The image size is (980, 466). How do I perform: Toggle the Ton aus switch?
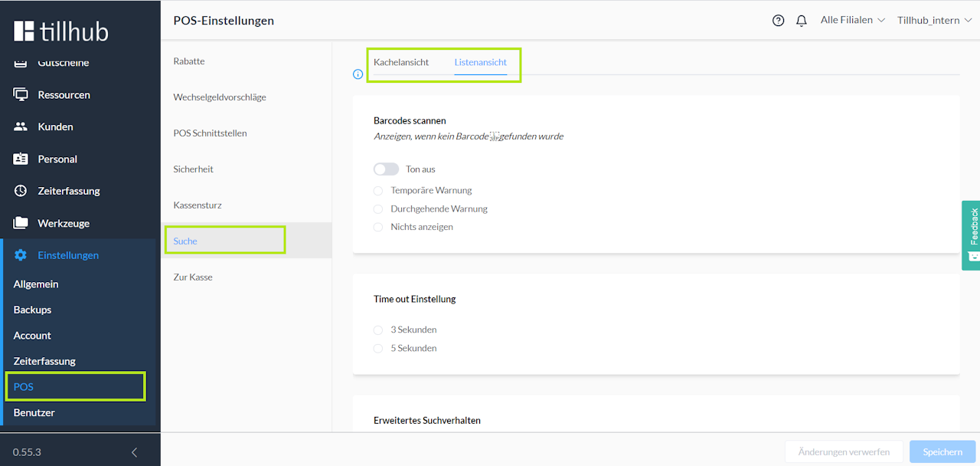(386, 169)
